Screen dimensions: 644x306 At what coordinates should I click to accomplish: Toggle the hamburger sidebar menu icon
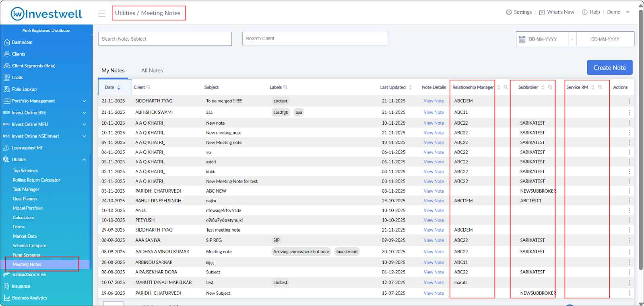pyautogui.click(x=102, y=14)
